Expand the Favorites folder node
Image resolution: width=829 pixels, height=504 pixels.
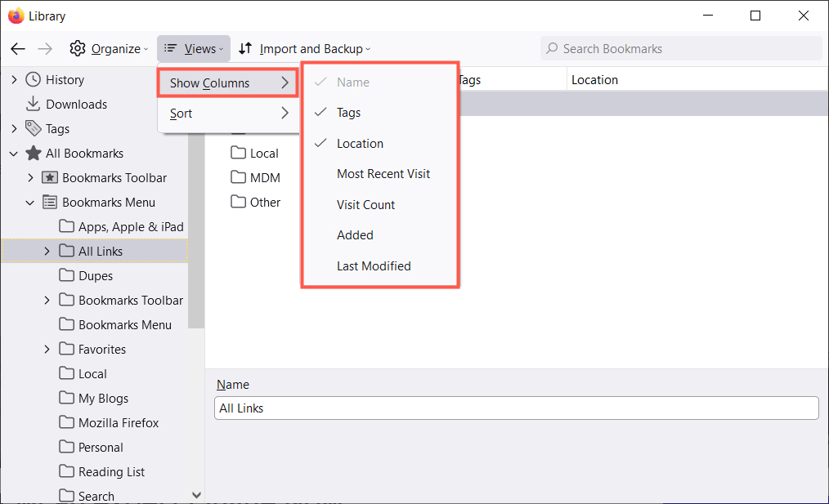coord(47,350)
